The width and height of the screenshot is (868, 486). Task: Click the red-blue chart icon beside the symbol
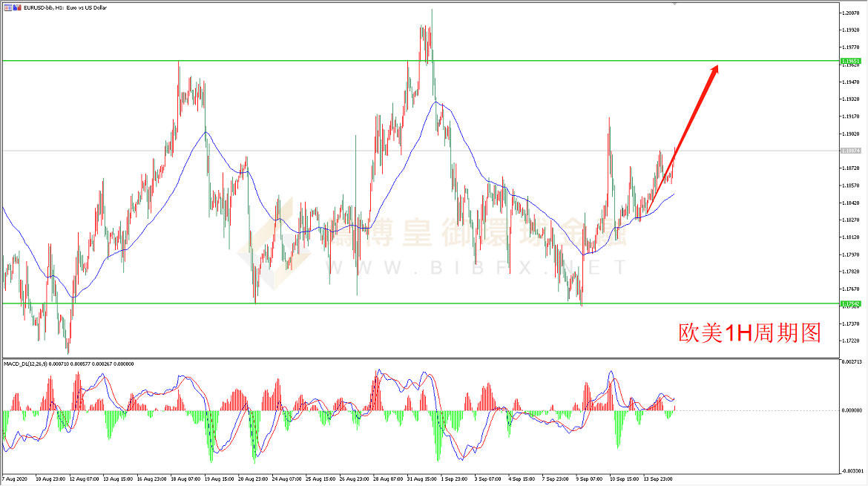(17, 7)
